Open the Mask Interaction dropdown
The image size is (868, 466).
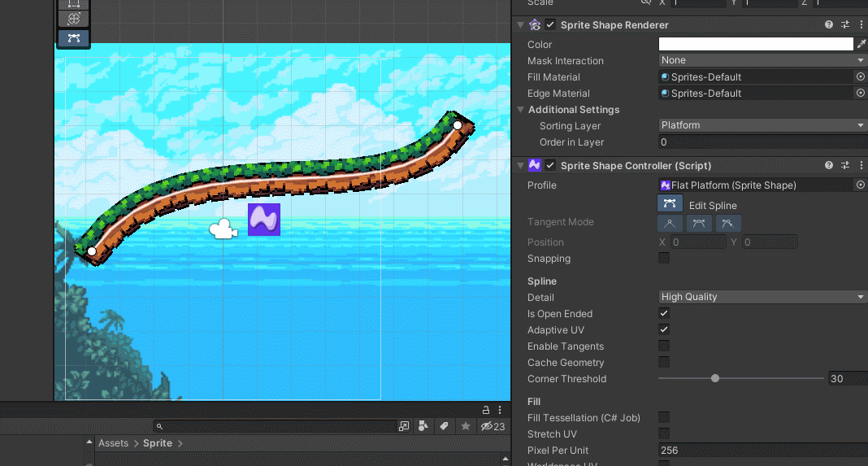coord(763,60)
